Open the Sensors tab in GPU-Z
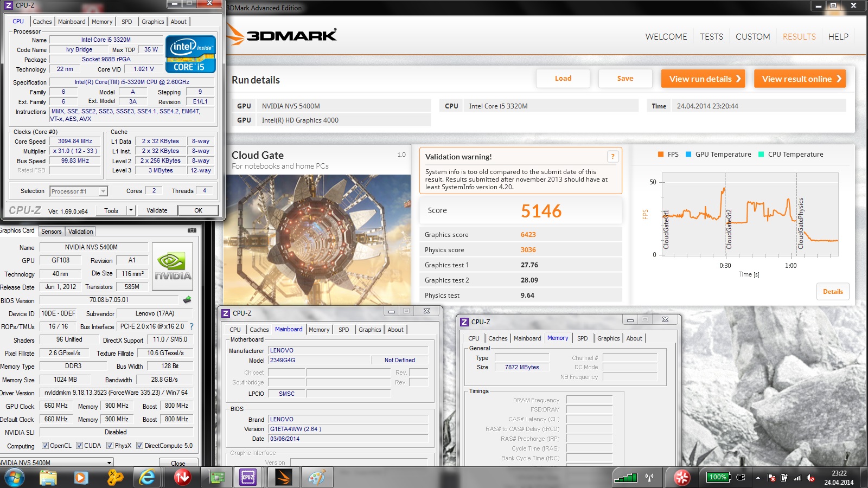The image size is (868, 488). point(52,232)
